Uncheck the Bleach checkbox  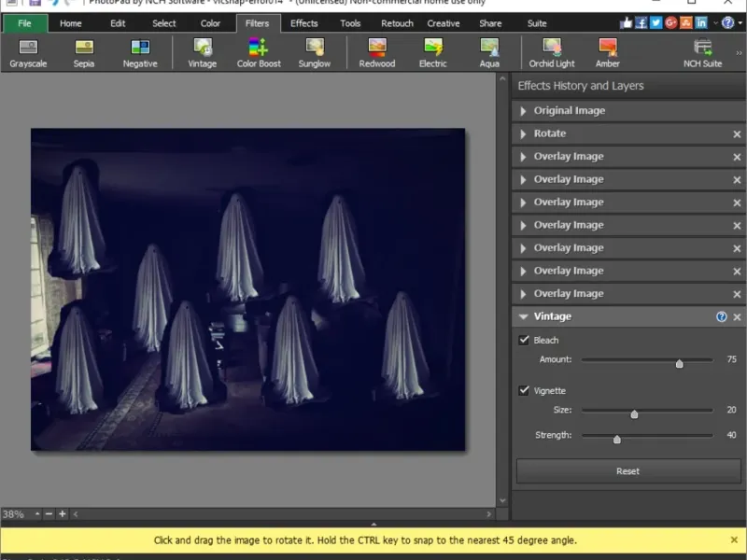coord(524,340)
